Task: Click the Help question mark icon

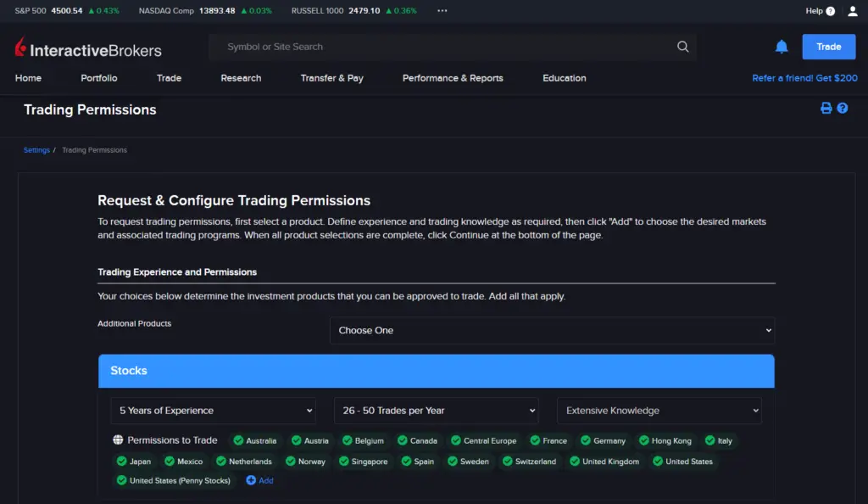Action: [831, 11]
